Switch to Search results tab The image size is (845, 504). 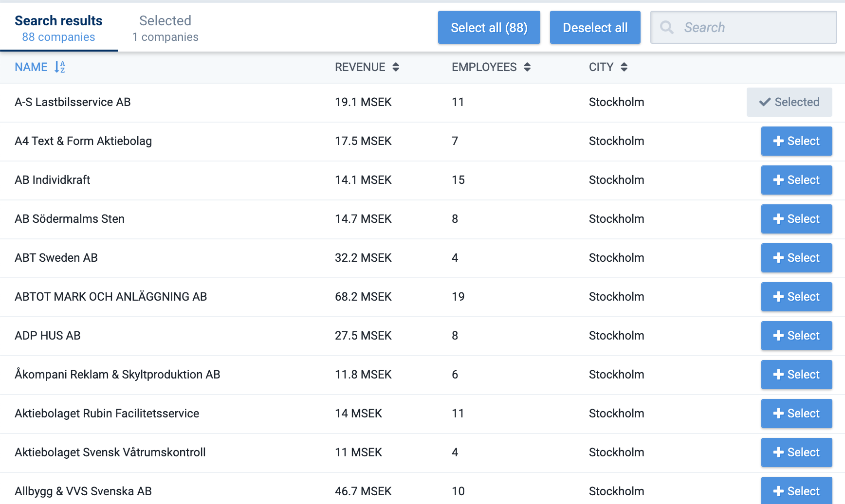point(58,28)
